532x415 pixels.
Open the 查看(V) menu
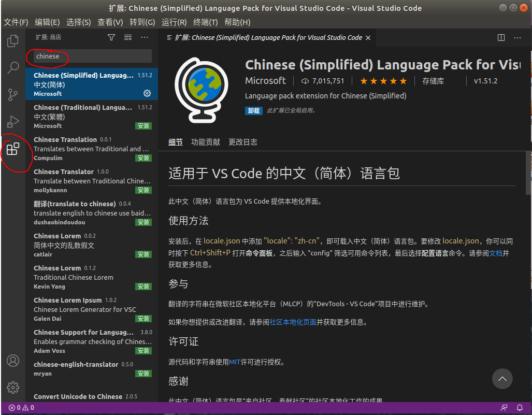point(110,22)
